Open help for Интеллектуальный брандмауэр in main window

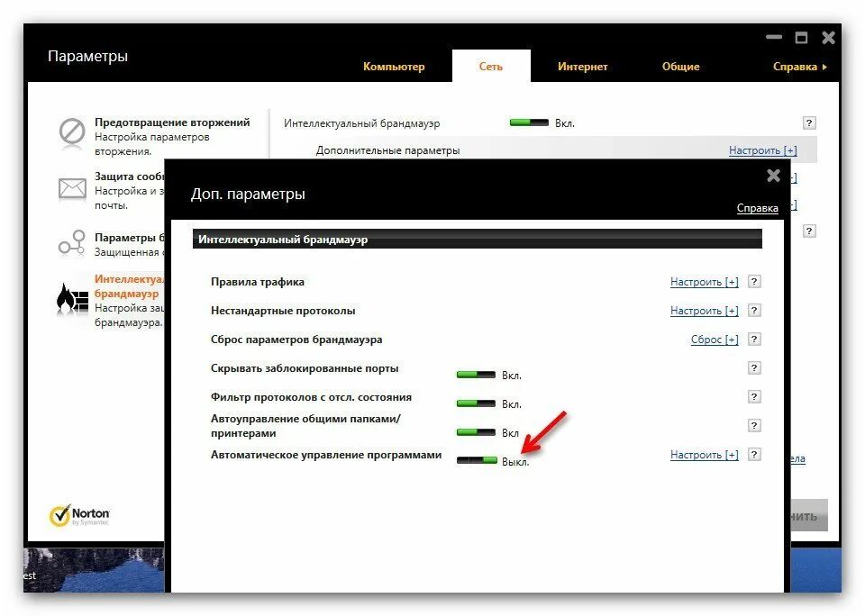click(x=809, y=123)
